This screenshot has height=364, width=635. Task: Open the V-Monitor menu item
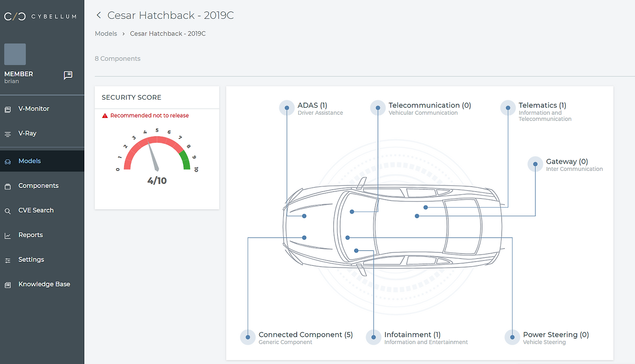coord(34,109)
